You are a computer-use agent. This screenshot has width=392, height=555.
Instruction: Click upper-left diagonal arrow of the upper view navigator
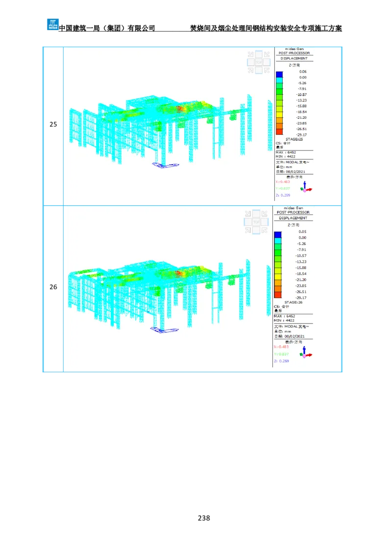(x=250, y=54)
